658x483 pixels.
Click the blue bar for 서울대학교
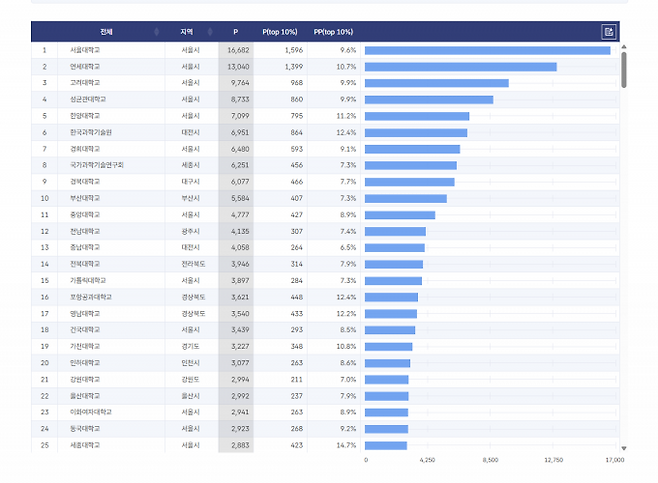pos(488,50)
